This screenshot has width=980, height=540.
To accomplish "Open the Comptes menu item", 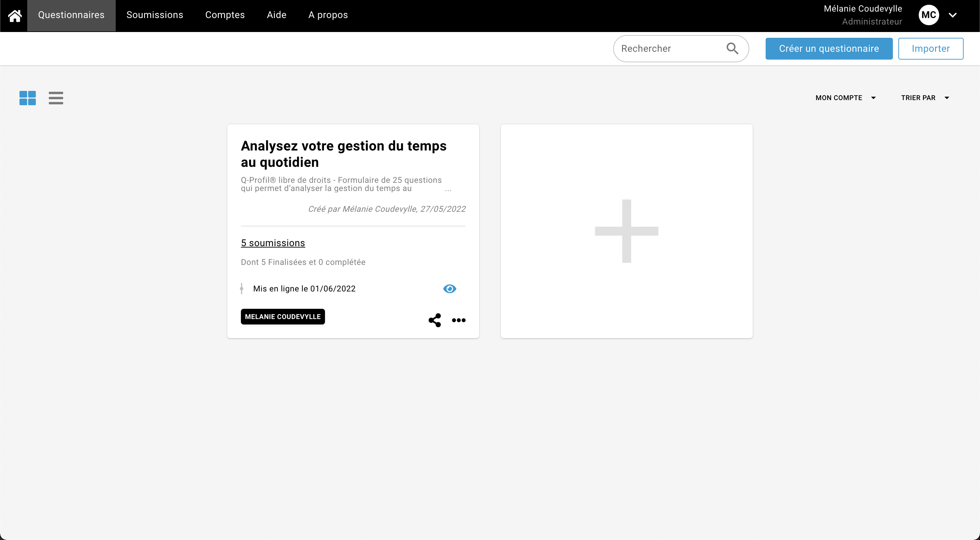I will pos(225,15).
